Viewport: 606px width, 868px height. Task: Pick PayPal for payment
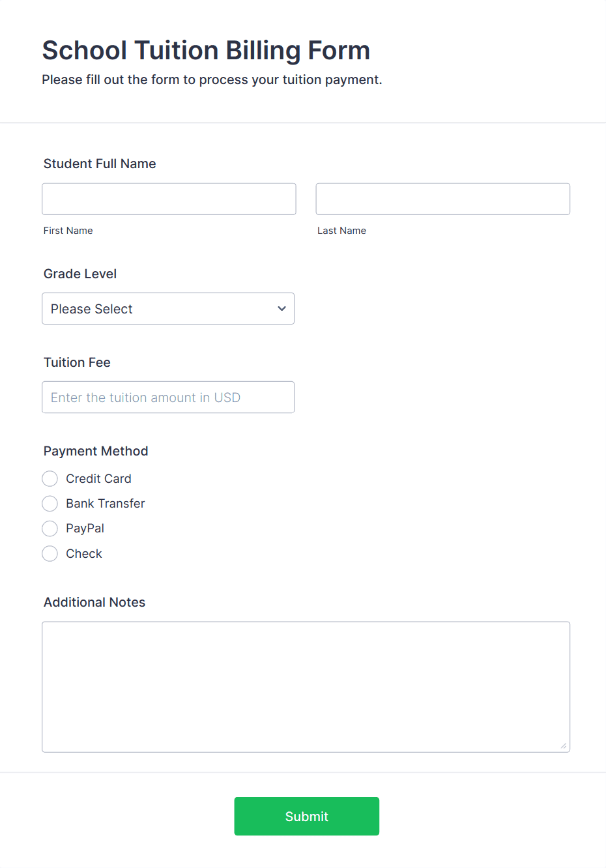(x=50, y=528)
